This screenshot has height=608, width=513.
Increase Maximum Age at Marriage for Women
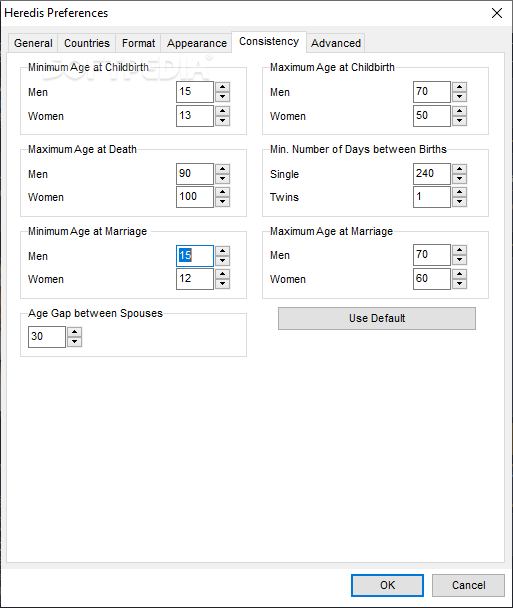[x=459, y=274]
